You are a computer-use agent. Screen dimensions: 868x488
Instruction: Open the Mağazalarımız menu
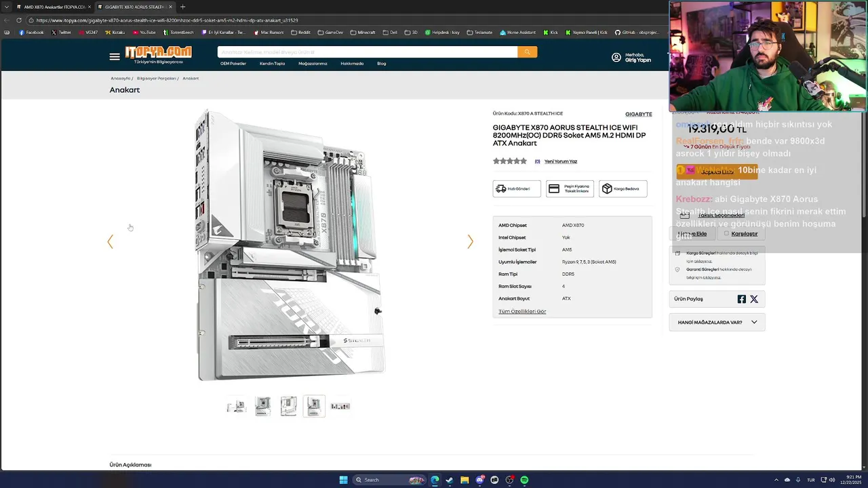point(313,64)
